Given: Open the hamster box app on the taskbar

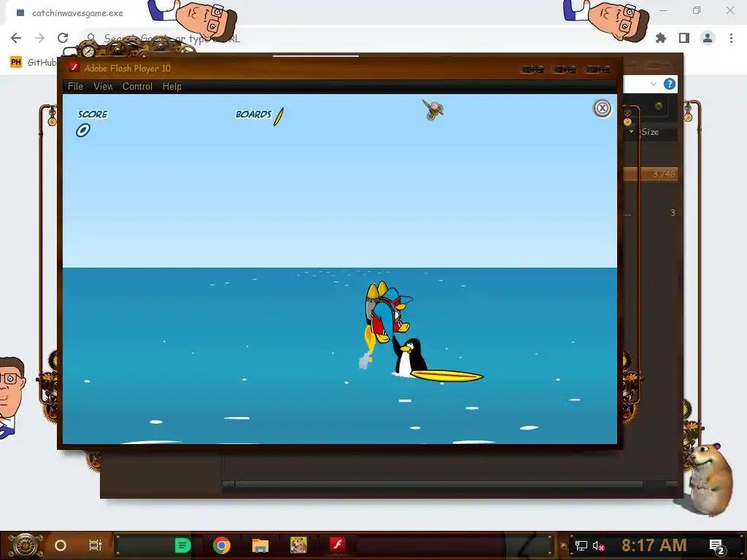Looking at the screenshot, I should [x=298, y=545].
